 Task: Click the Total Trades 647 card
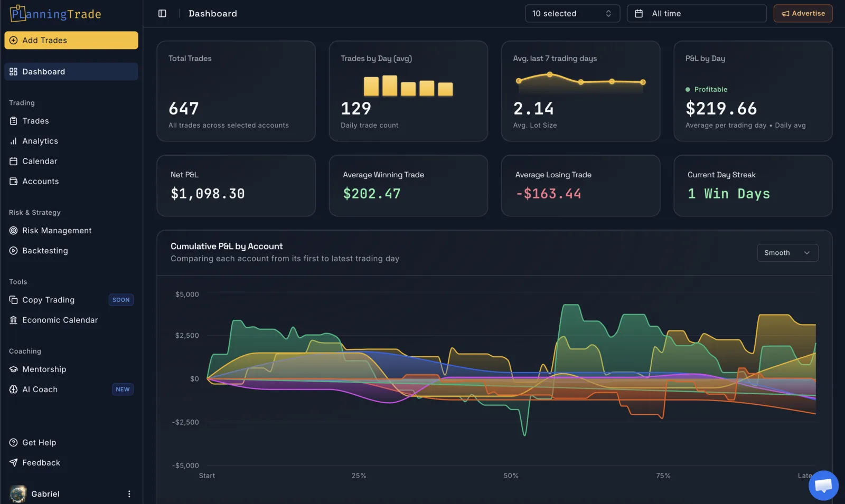236,91
